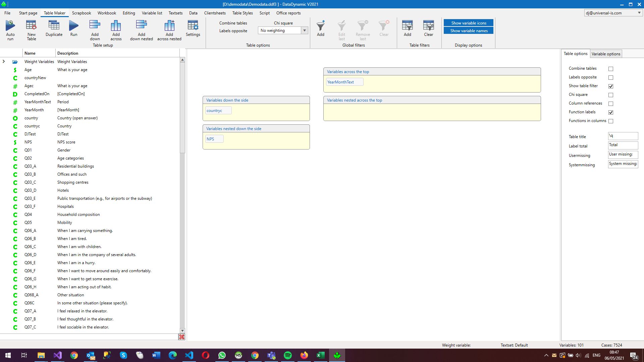The height and width of the screenshot is (362, 644).
Task: Click Clear under Table filters
Action: (x=428, y=26)
